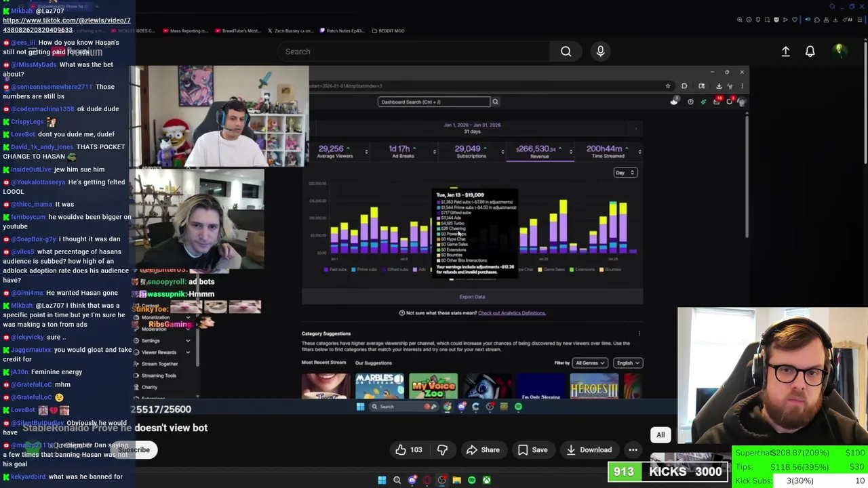
Task: Select the Revenue stats tab
Action: pyautogui.click(x=540, y=152)
